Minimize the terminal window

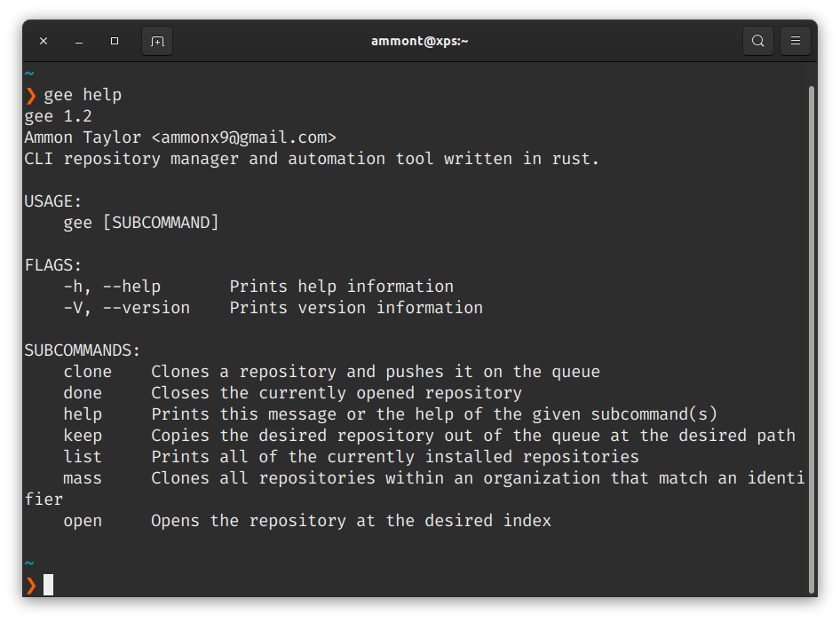(78, 40)
